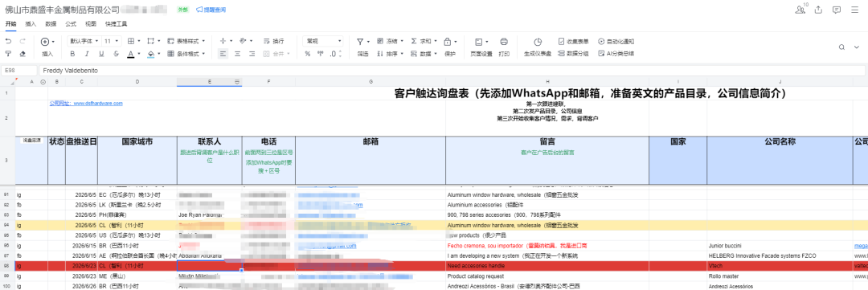
Task: Apply italic formatting
Action: [x=87, y=54]
